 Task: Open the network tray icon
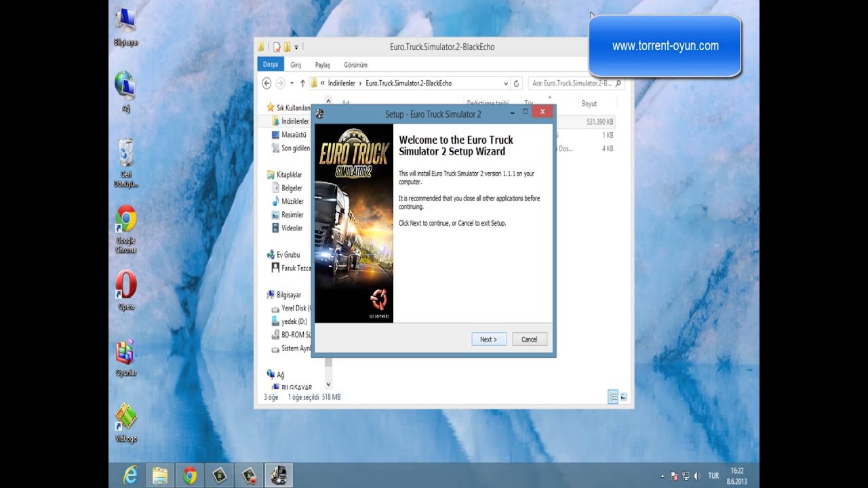point(686,476)
